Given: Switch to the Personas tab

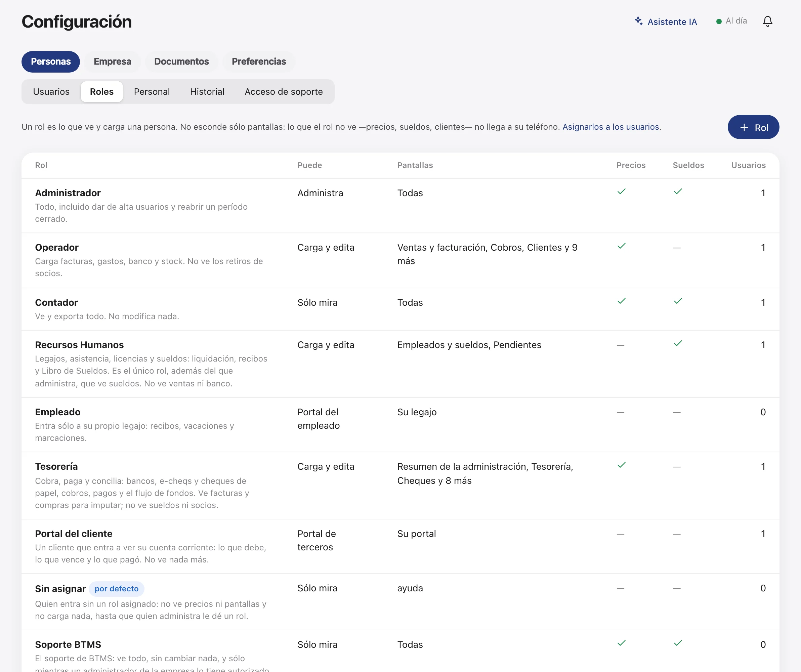Looking at the screenshot, I should (51, 62).
